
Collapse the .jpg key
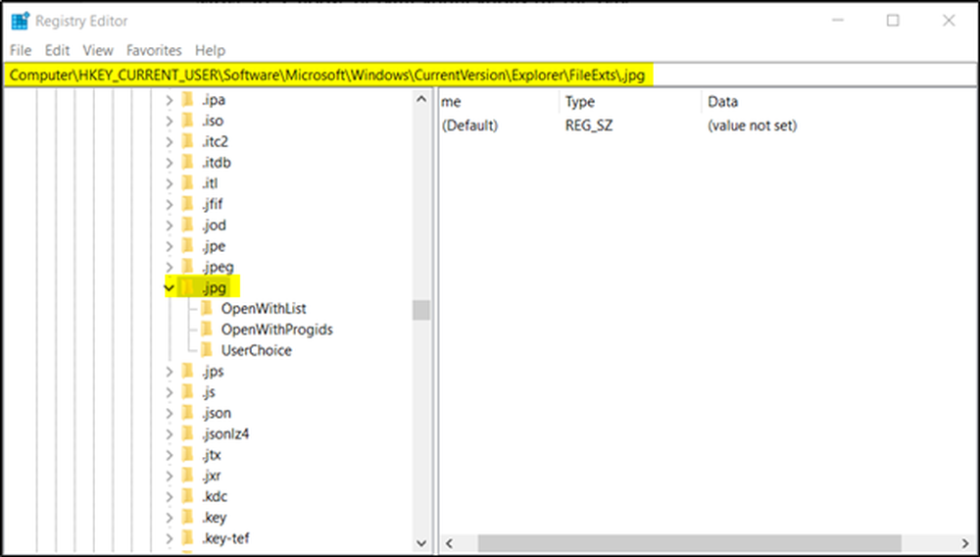tap(170, 288)
